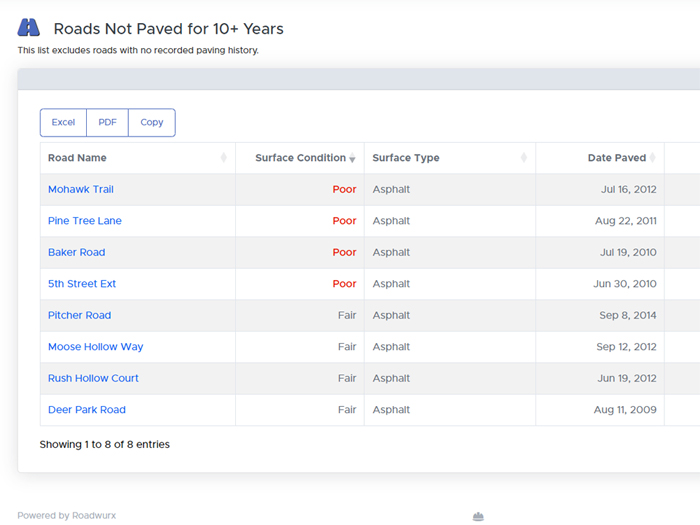Click sort arrow beside Surface Condition

point(352,158)
